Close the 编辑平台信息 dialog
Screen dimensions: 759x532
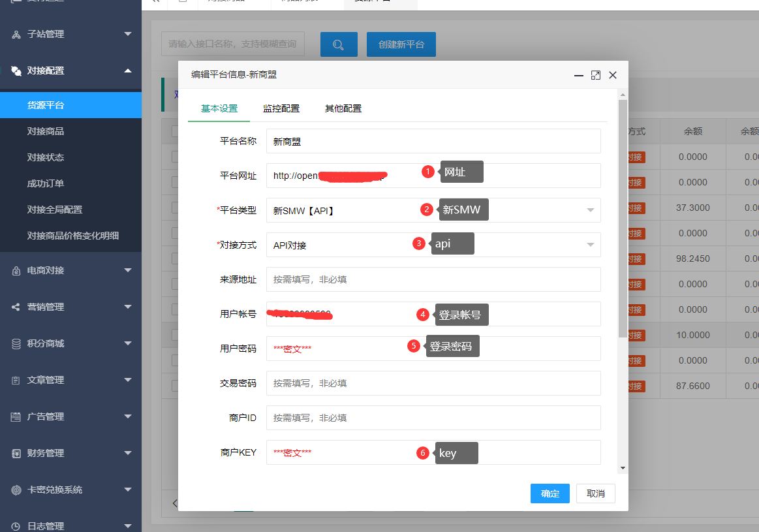613,75
